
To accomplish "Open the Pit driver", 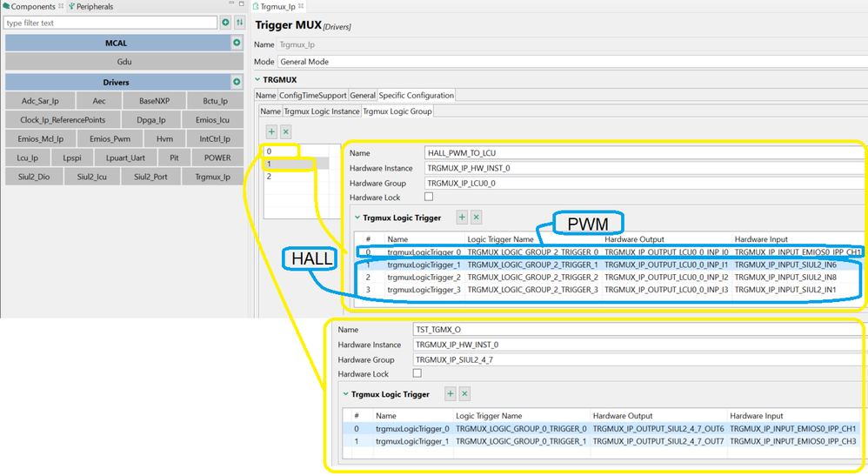I will 174,158.
